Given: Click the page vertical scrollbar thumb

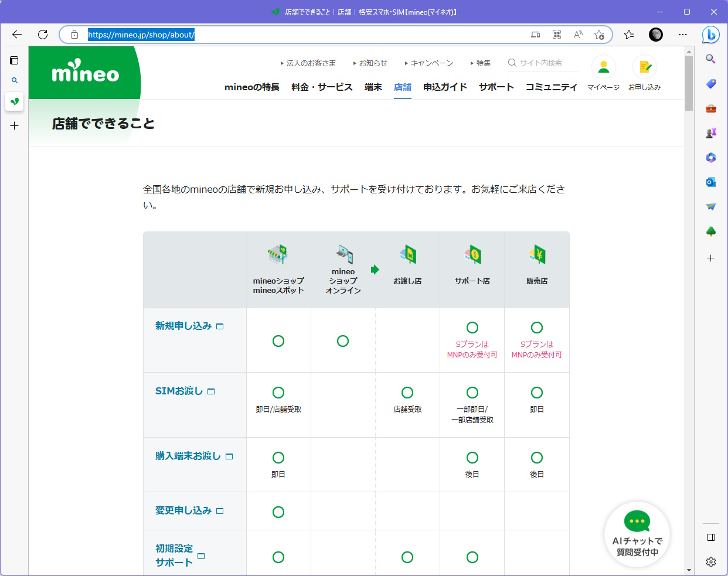Looking at the screenshot, I should [689, 83].
